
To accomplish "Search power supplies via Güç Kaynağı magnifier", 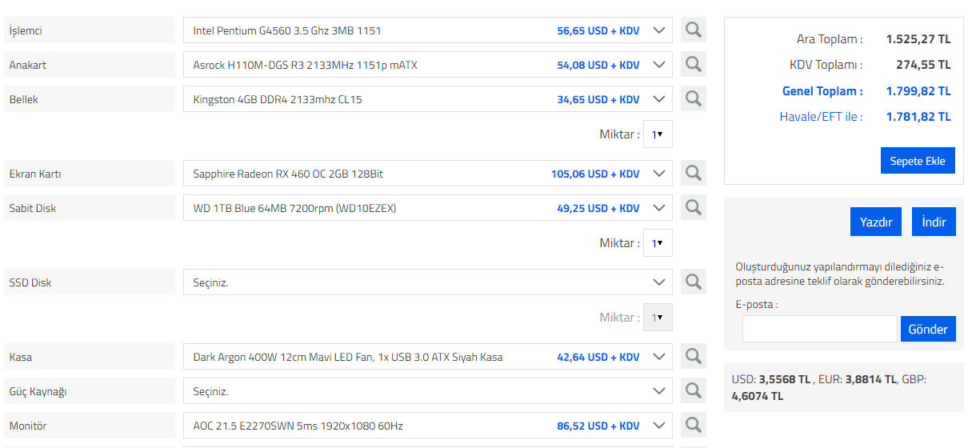I will click(694, 391).
